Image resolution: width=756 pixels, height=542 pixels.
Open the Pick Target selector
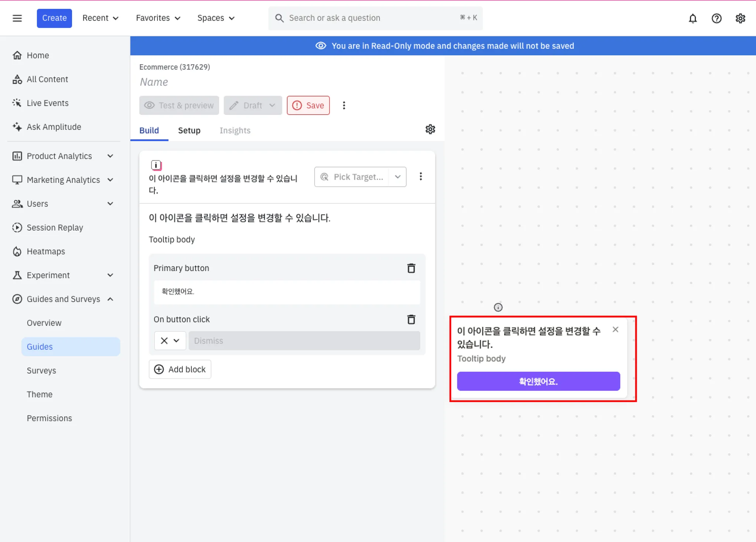coord(352,177)
